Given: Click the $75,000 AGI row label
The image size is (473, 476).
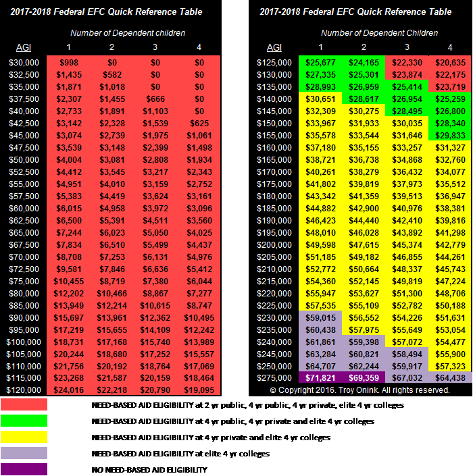Looking at the screenshot, I should (24, 281).
